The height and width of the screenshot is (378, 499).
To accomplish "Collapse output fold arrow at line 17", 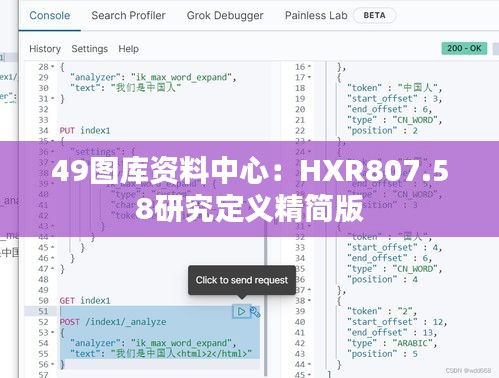I will (309, 77).
